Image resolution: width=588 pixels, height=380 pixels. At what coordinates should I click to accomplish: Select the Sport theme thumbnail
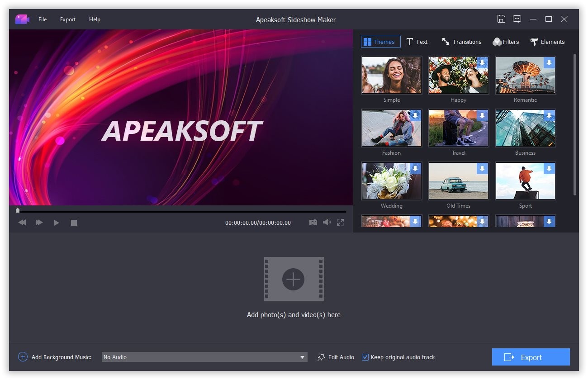click(x=526, y=181)
